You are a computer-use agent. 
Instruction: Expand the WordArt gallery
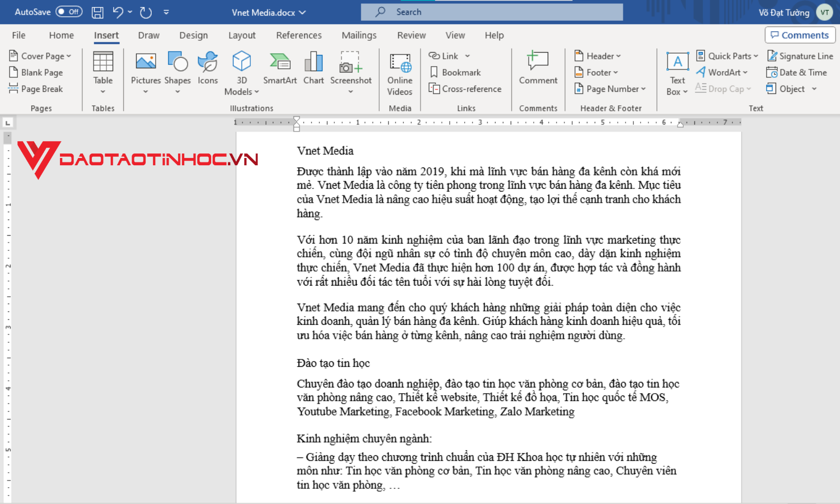pyautogui.click(x=722, y=72)
